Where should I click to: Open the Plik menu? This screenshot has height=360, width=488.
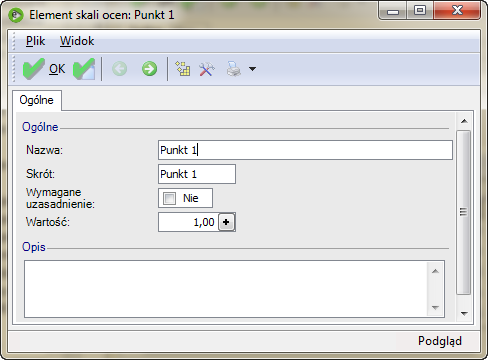point(35,41)
